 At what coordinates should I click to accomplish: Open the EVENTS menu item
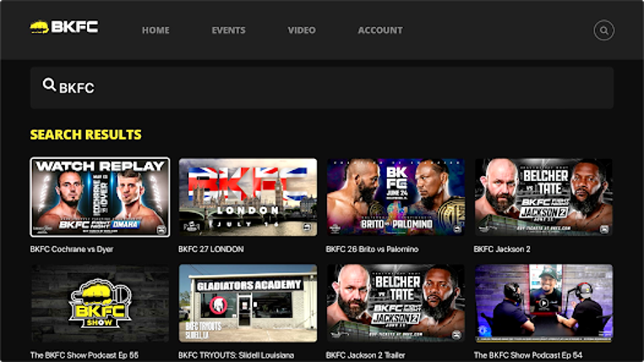tap(228, 30)
